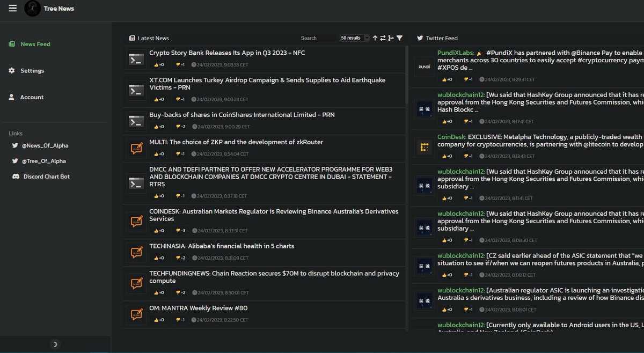This screenshot has height=353, width=644.
Task: Open Buy-backs of shares in CoinShares headline
Action: (242, 115)
